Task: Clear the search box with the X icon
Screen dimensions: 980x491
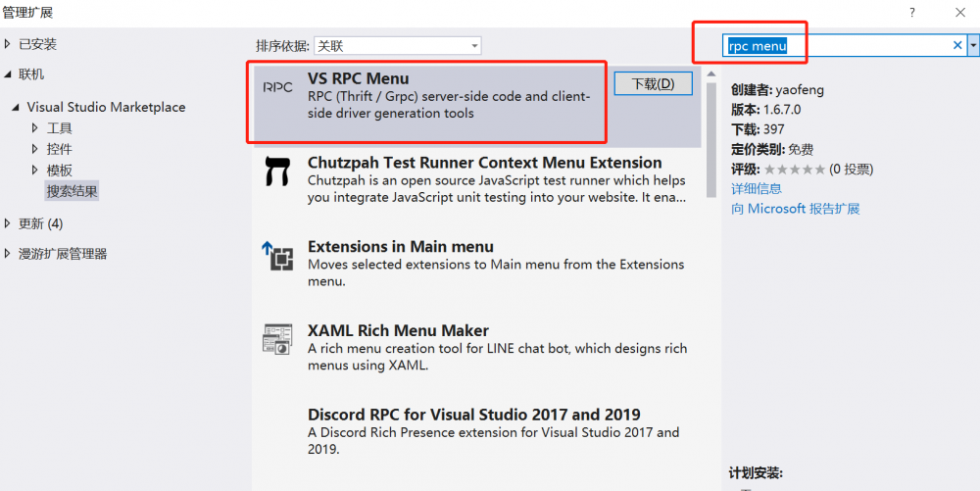Action: click(956, 45)
